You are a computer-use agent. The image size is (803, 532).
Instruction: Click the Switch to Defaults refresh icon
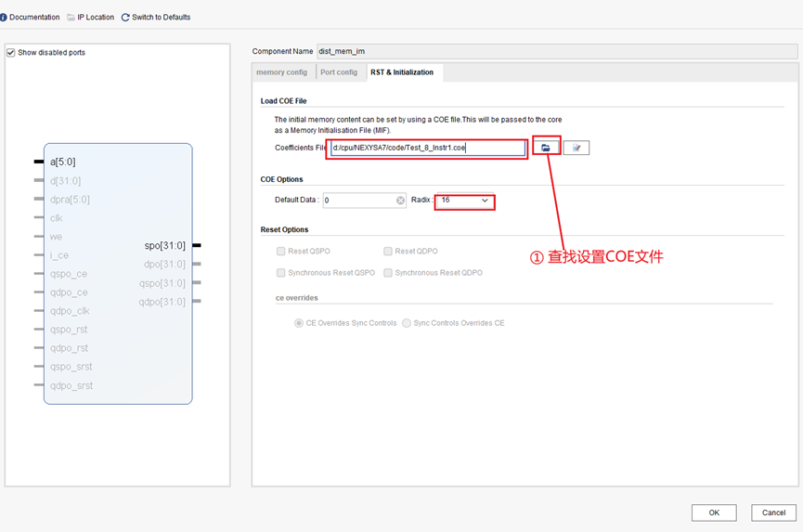tap(125, 18)
